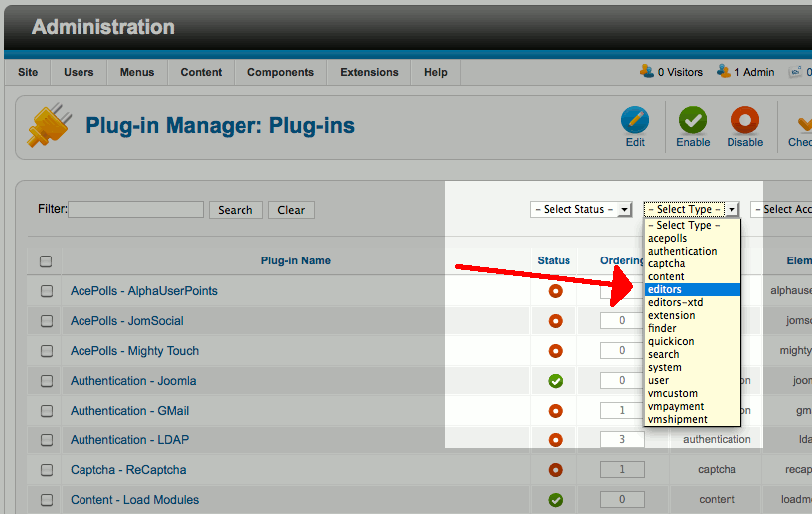Choose vmcustom in the type list
This screenshot has height=514, width=812.
click(x=693, y=394)
